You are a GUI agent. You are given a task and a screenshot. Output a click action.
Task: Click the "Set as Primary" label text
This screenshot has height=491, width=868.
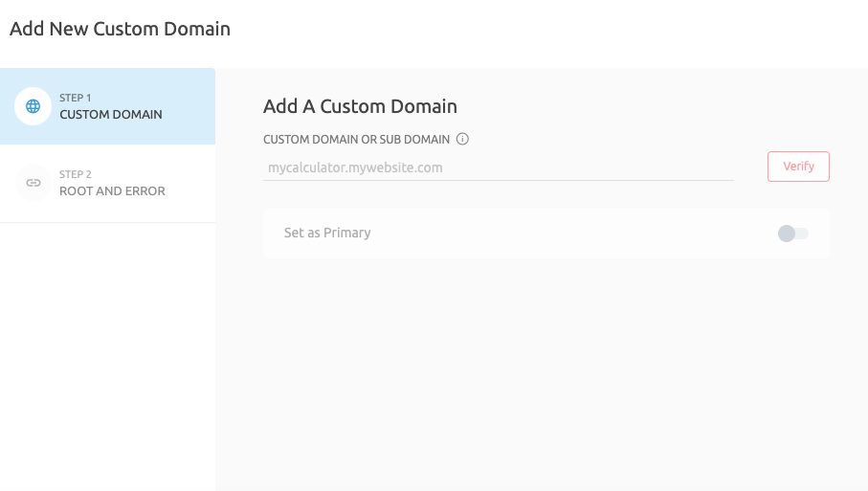coord(327,233)
